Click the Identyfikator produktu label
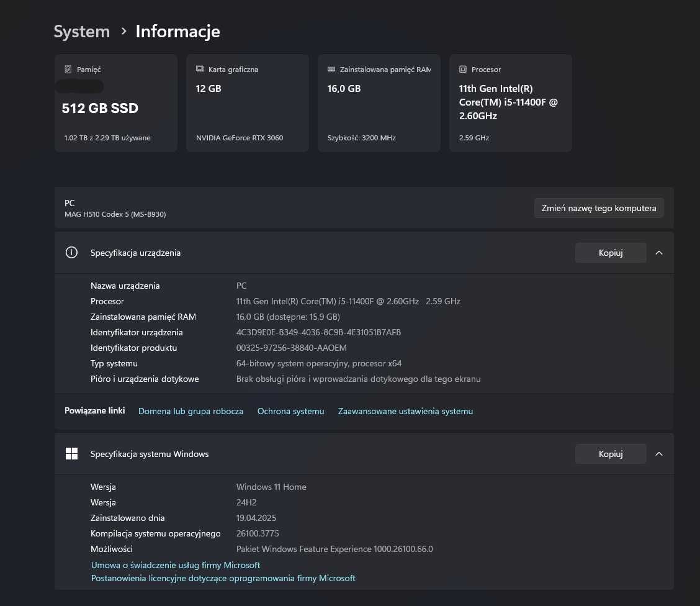 coord(133,348)
